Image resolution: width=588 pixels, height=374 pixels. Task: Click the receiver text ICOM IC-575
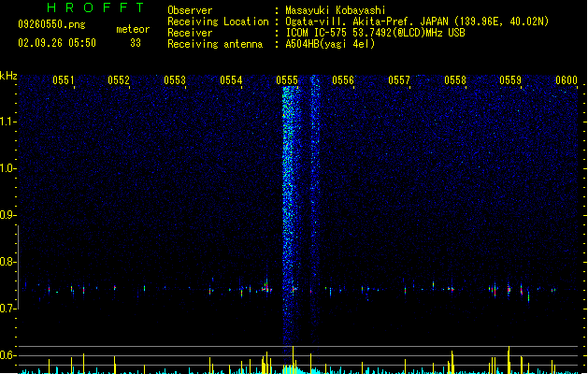317,33
